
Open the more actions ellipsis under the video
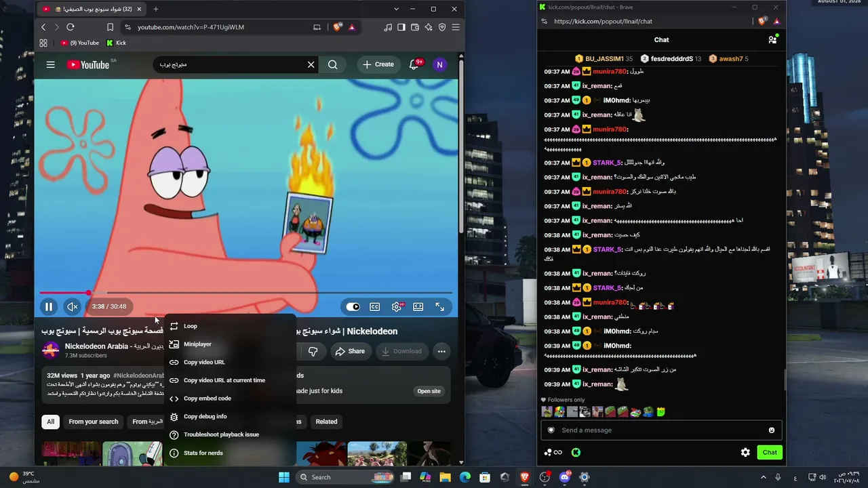441,351
